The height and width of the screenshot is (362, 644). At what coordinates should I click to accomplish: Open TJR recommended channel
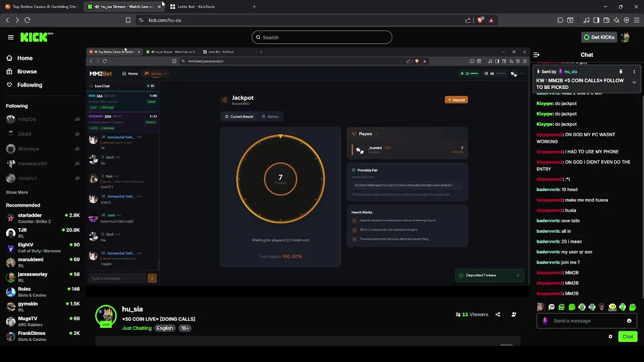[42, 233]
